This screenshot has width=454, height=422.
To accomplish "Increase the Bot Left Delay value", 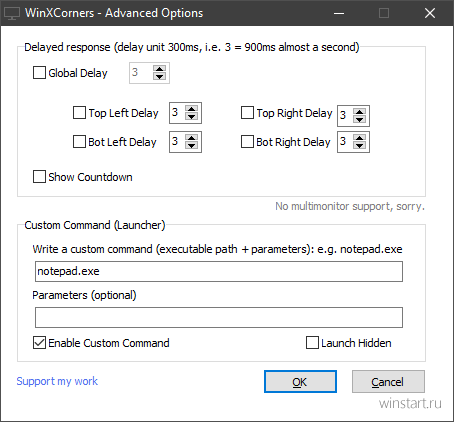I will [192, 138].
